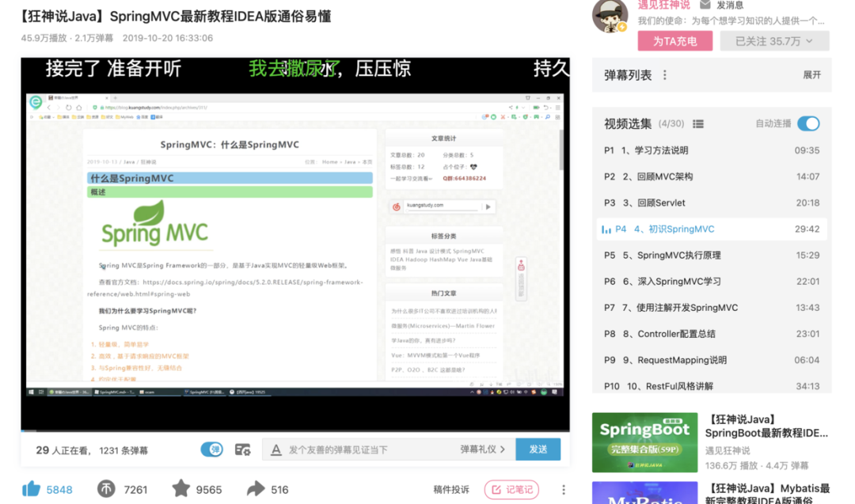Toggle the danmaku display switch

tap(211, 449)
